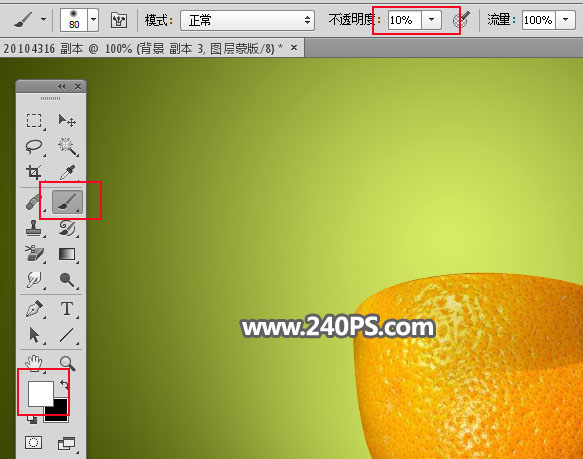Select the Smudge tool
Image resolution: width=583 pixels, height=459 pixels.
(34, 280)
